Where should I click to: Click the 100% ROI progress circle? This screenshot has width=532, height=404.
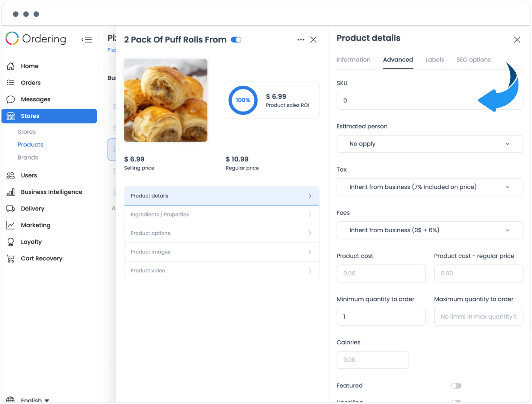point(243,100)
